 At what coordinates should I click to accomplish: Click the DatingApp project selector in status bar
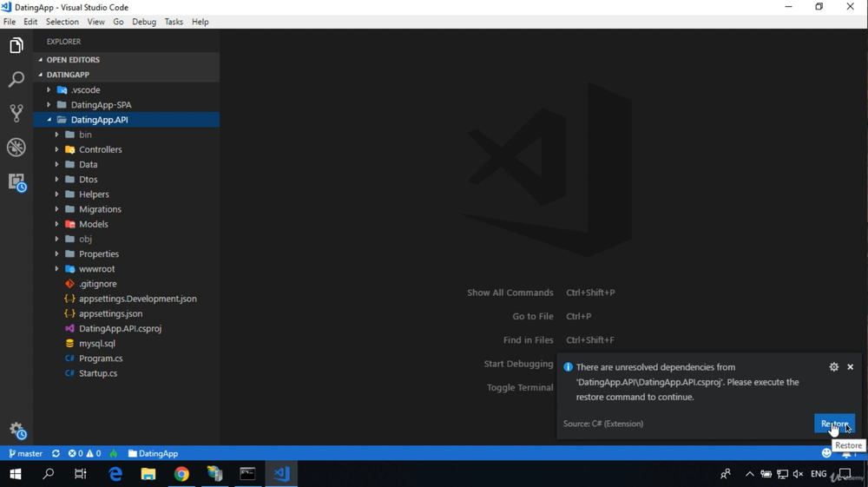[153, 453]
